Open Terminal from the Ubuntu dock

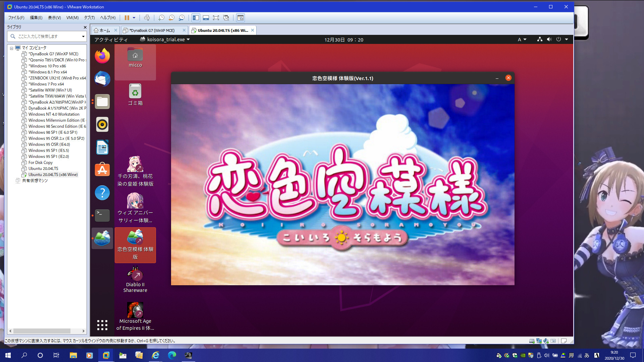102,216
